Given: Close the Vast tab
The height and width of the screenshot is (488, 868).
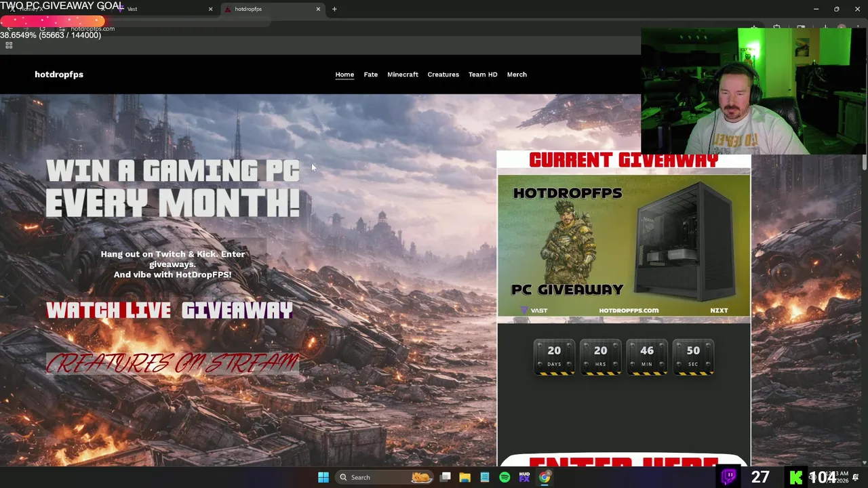Looking at the screenshot, I should click(x=210, y=9).
